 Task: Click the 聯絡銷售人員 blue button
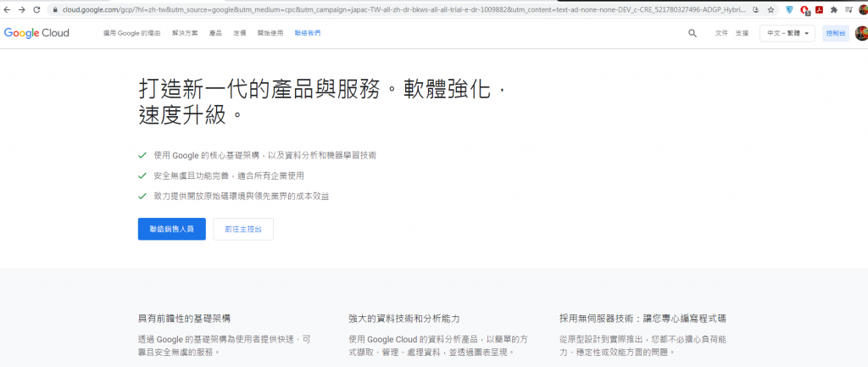[171, 229]
